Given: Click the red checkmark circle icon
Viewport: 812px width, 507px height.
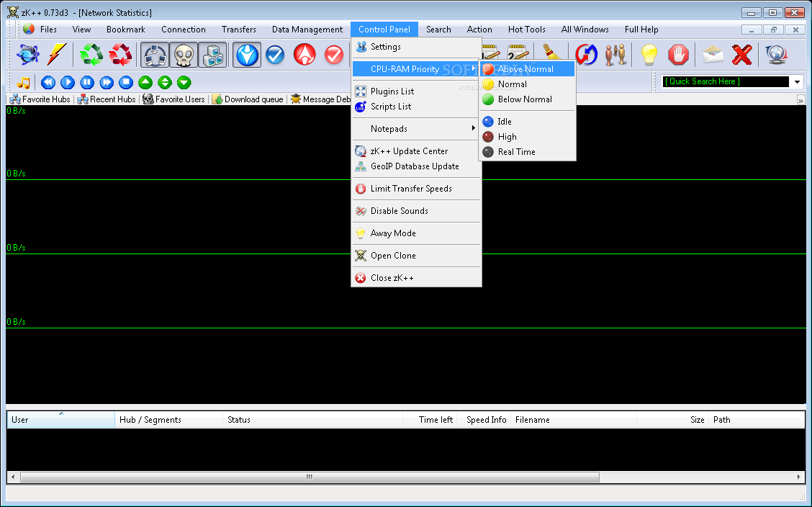Looking at the screenshot, I should tap(334, 55).
